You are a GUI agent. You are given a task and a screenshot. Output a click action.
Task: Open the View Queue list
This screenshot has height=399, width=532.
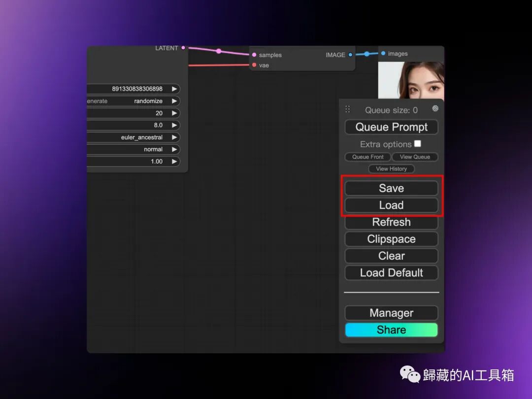click(x=415, y=157)
